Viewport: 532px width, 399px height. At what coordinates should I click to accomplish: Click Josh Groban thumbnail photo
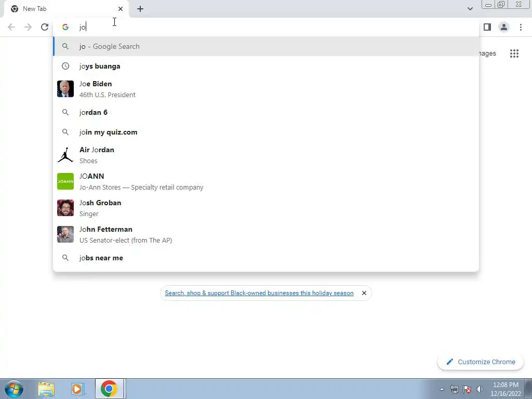click(65, 208)
